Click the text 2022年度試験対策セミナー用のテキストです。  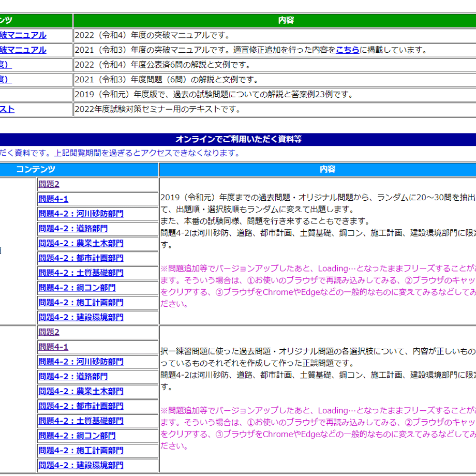point(158,109)
